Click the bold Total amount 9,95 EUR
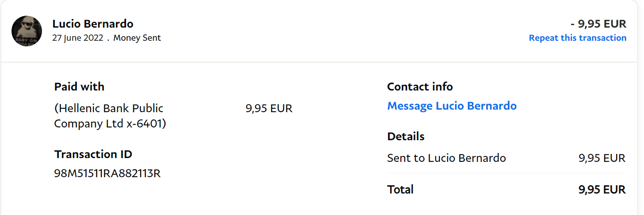This screenshot has width=644, height=215. point(602,189)
